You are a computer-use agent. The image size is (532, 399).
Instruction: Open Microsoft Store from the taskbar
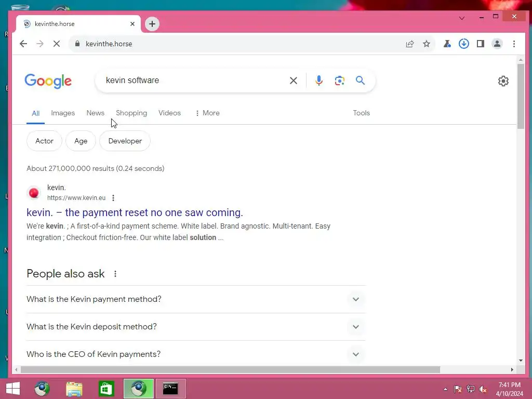click(x=106, y=389)
